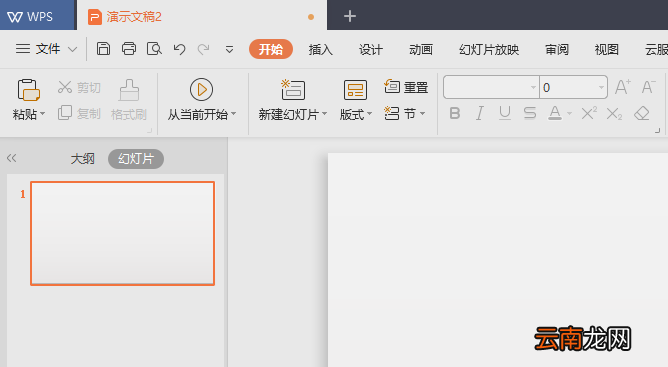The height and width of the screenshot is (367, 668).
Task: Open the 从当前开始 dropdown arrow
Action: [x=233, y=114]
